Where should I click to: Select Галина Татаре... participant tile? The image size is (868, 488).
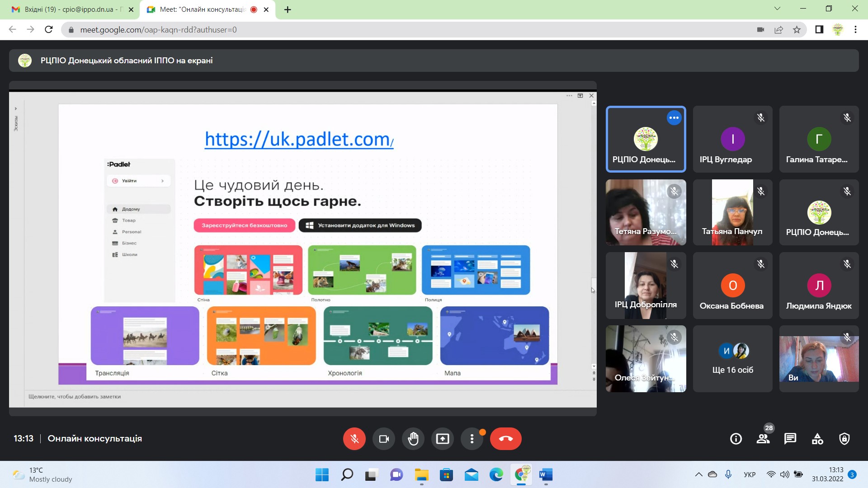point(819,139)
